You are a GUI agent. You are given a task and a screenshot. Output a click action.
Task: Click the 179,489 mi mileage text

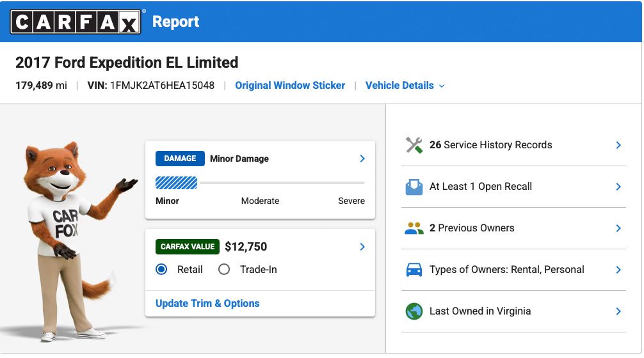coord(41,85)
